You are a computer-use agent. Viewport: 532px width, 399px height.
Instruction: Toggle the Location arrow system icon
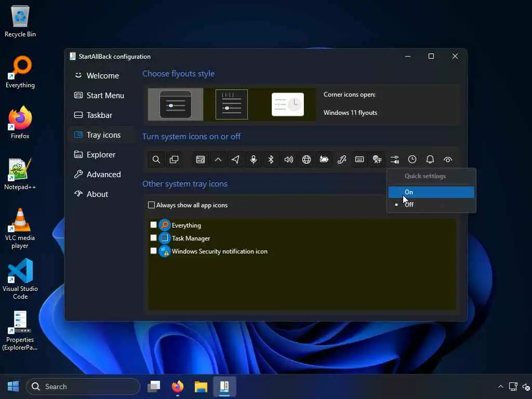click(236, 159)
